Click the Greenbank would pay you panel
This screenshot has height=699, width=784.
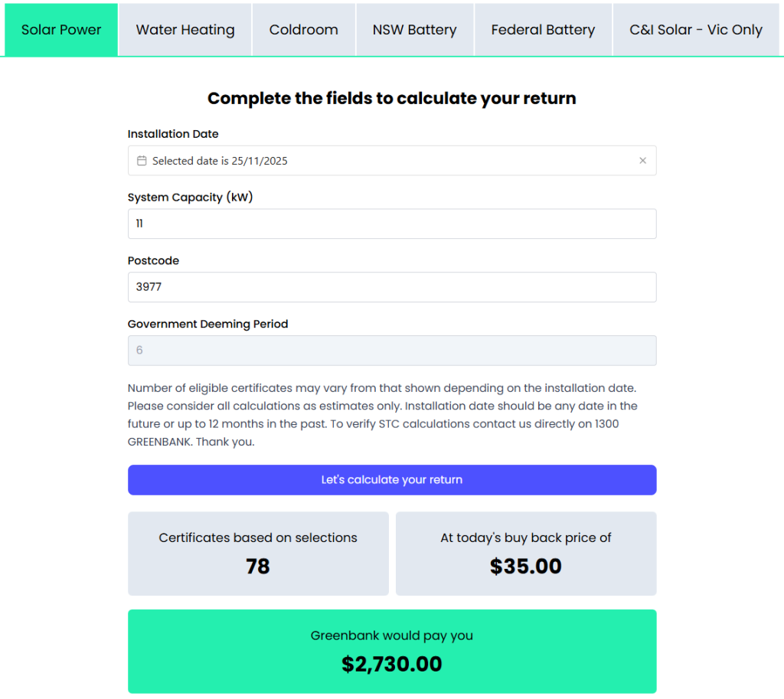(391, 652)
